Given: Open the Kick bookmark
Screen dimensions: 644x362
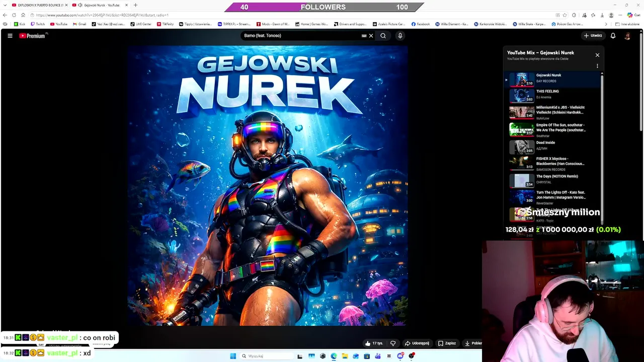Looking at the screenshot, I should [x=20, y=24].
